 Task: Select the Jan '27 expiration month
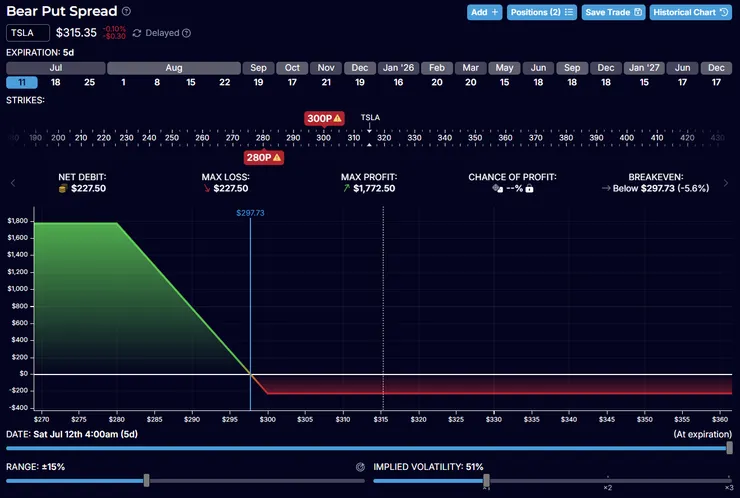pos(644,68)
